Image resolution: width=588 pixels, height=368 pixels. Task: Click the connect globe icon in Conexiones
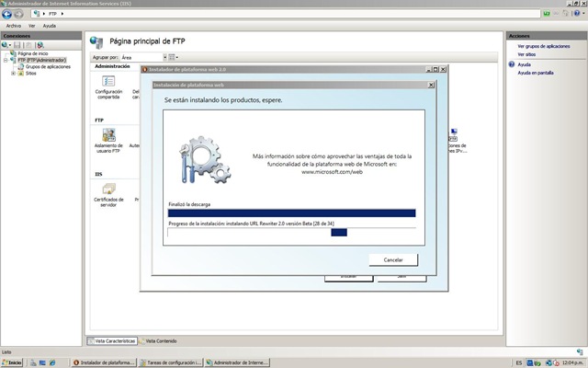point(5,45)
